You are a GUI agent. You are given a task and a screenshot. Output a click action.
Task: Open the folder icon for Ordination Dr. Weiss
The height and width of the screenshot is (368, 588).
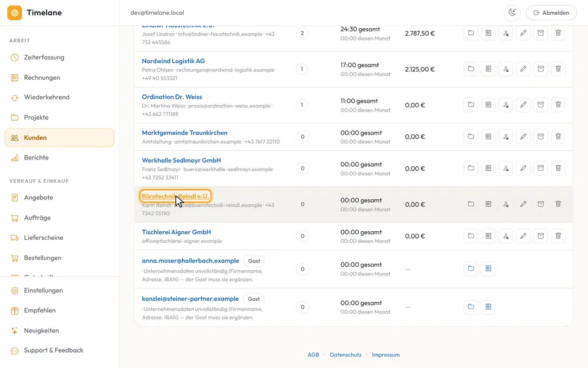tap(470, 105)
